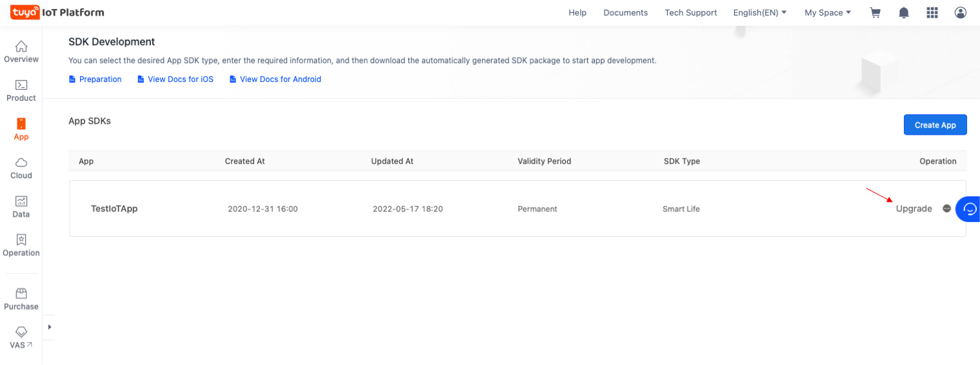The height and width of the screenshot is (365, 980).
Task: Expand the English(EN) language dropdown
Action: (760, 12)
